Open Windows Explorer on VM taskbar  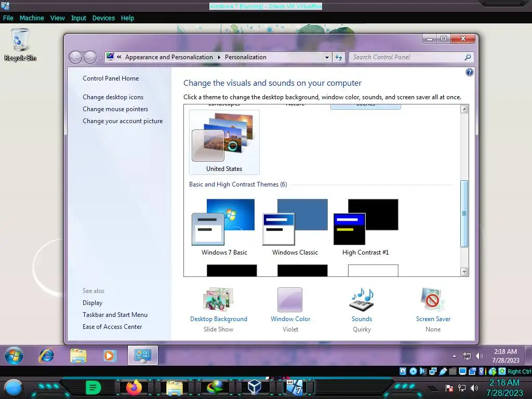click(78, 355)
